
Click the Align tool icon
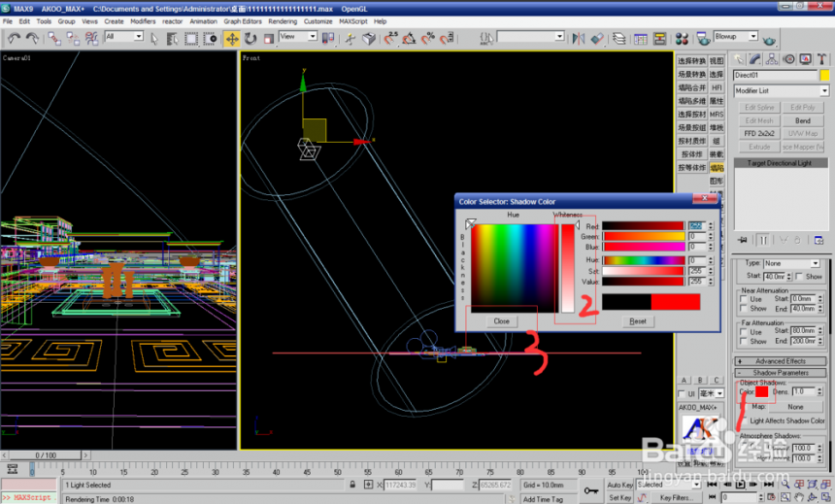tap(597, 39)
